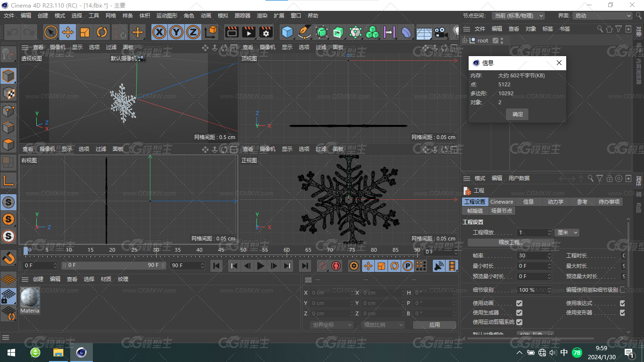Add a Floor environment grid object

424,33
